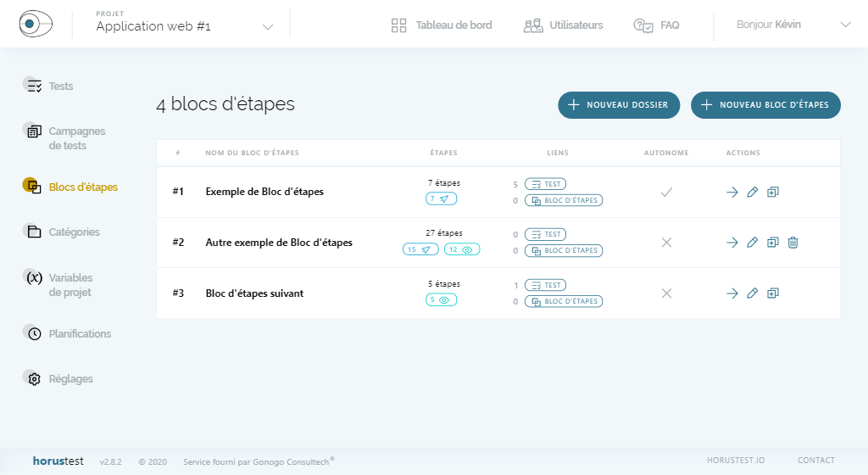Click the 12 eye steps badge in block #2
The height and width of the screenshot is (475, 868).
click(462, 249)
